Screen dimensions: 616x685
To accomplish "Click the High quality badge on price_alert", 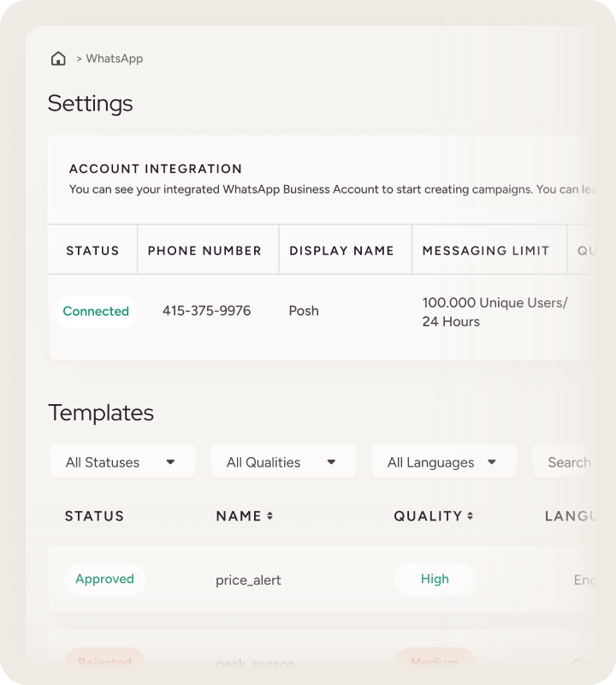I will [435, 579].
